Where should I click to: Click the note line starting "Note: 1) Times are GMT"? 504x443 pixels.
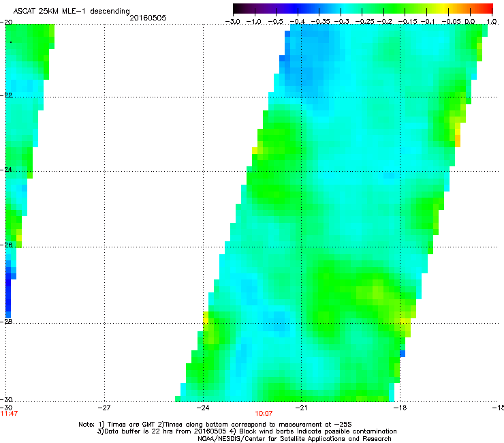(215, 425)
